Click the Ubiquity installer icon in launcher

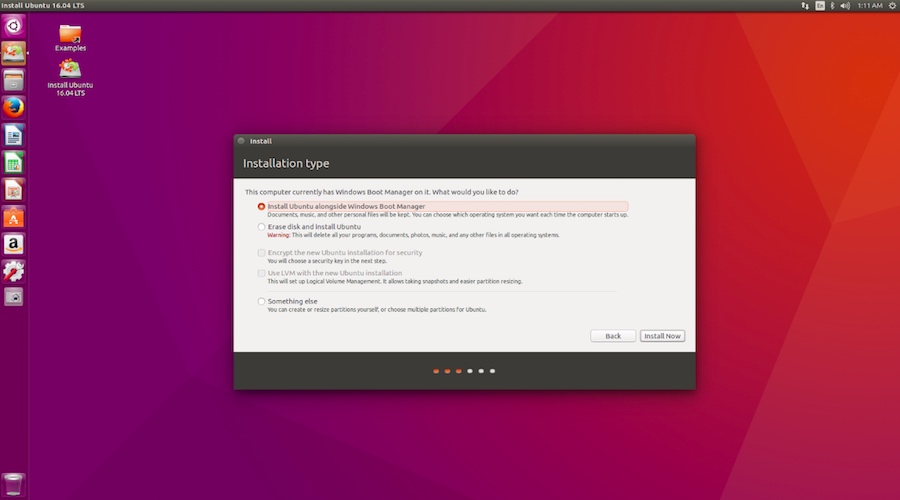tap(13, 53)
